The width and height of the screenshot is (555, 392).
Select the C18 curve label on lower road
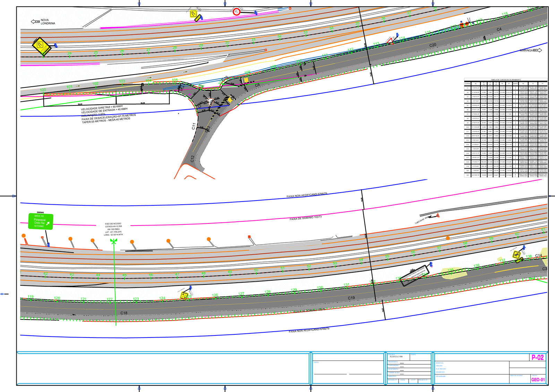124,313
